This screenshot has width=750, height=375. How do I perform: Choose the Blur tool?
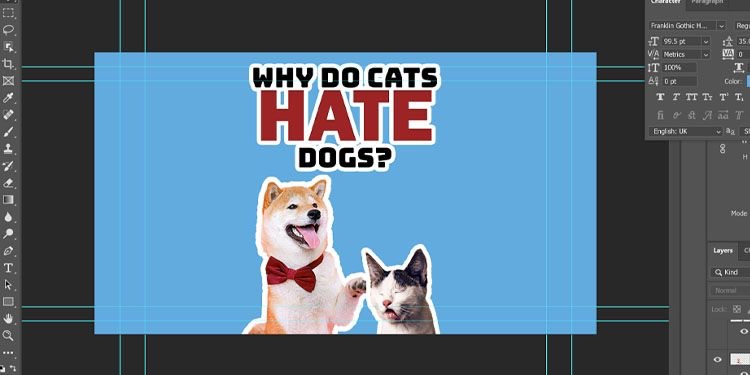[8, 217]
